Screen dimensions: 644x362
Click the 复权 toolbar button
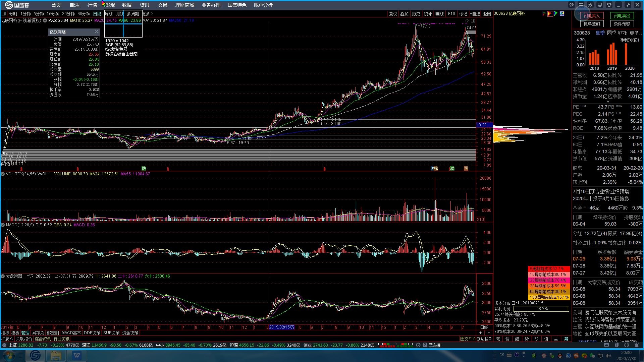point(393,14)
